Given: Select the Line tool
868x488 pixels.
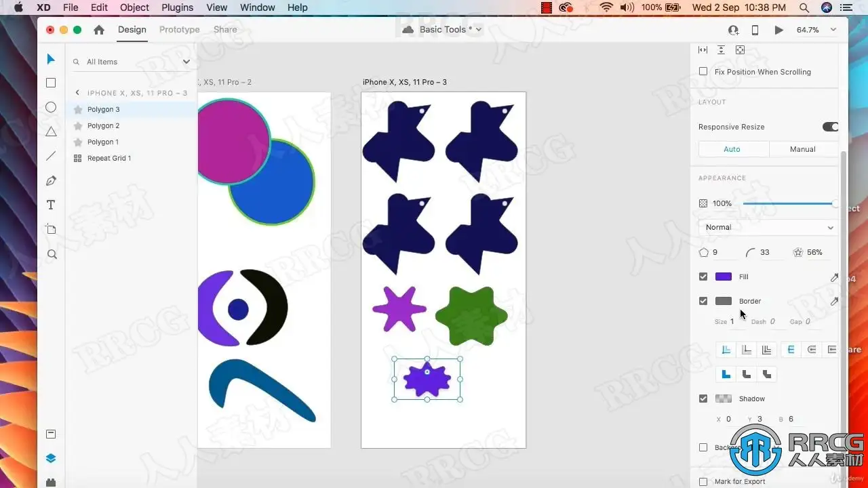Looking at the screenshot, I should [51, 156].
